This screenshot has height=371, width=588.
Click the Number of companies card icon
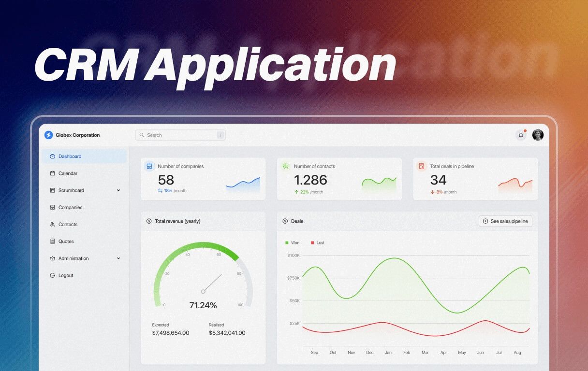coord(149,166)
